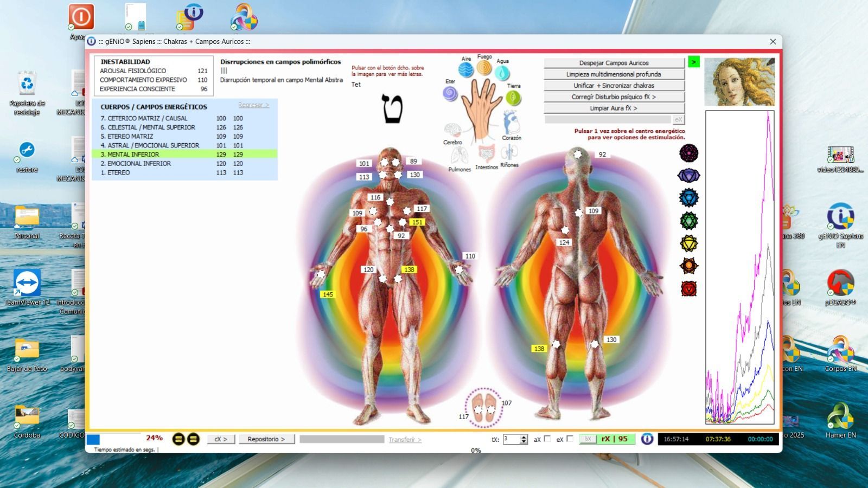Enable the eX checkbox

point(570,439)
